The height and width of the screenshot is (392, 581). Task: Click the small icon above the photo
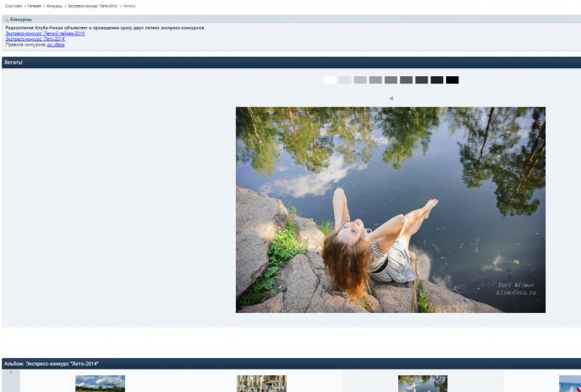point(391,98)
